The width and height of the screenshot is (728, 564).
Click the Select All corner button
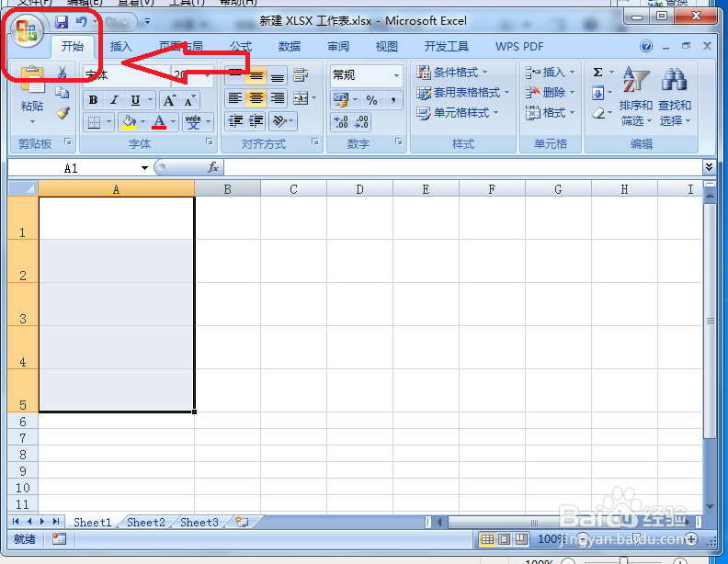pos(23,189)
